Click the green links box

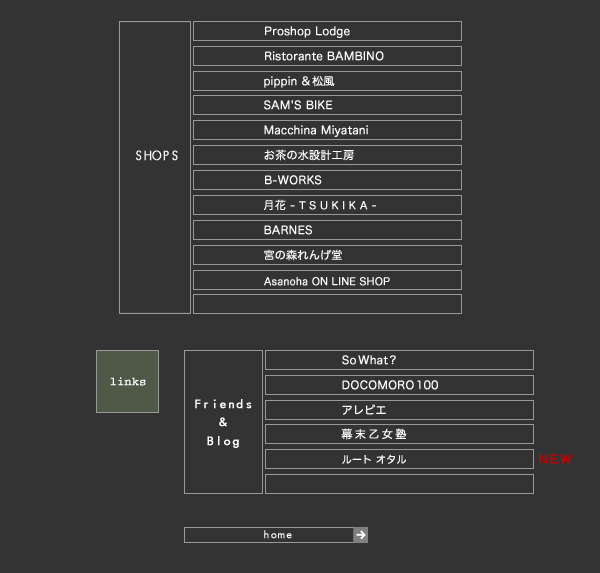127,381
